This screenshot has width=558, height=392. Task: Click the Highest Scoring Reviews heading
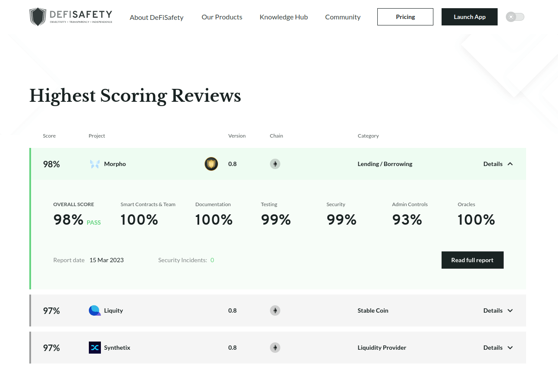click(135, 96)
